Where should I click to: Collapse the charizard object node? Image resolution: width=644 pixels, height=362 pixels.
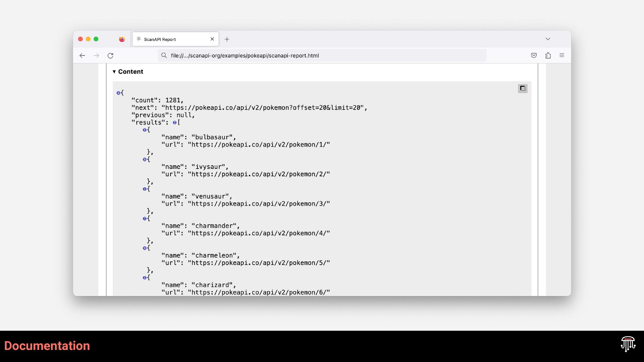coord(145,278)
